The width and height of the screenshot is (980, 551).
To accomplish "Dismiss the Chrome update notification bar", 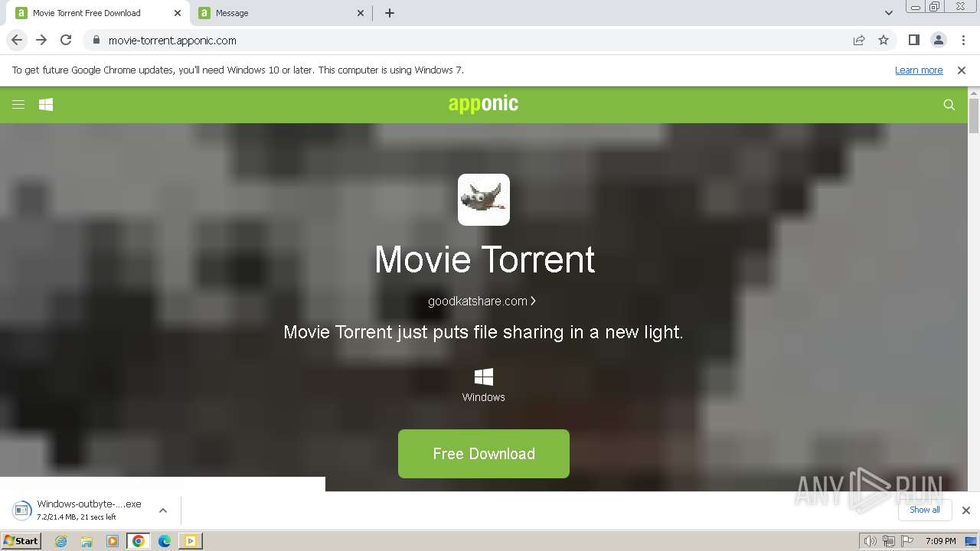I will pyautogui.click(x=962, y=70).
